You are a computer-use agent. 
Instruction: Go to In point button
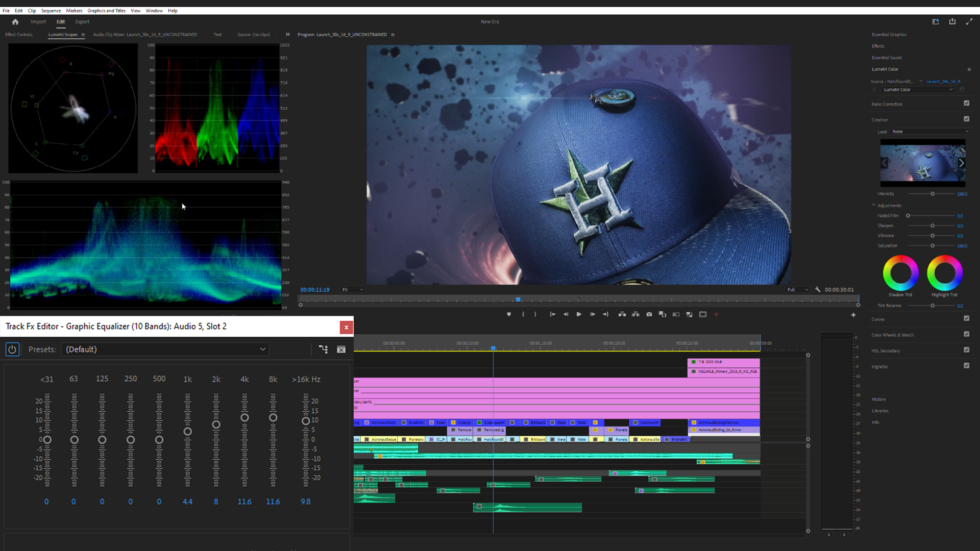point(552,314)
